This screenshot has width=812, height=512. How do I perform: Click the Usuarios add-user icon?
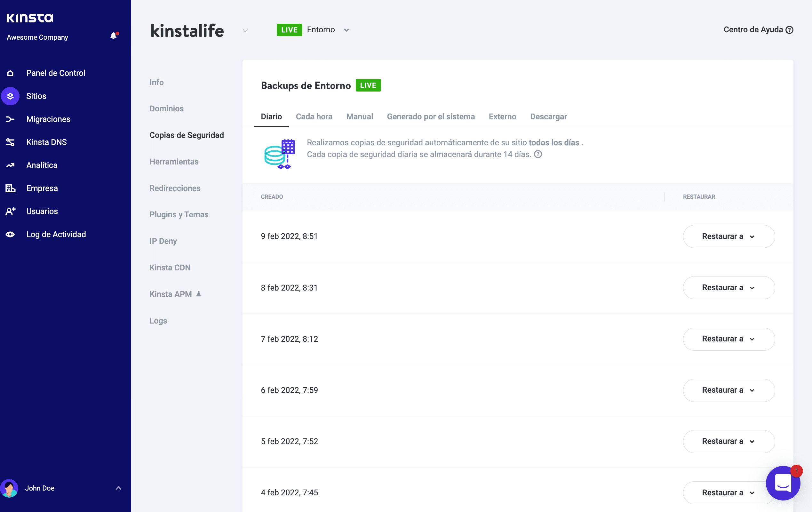tap(11, 211)
